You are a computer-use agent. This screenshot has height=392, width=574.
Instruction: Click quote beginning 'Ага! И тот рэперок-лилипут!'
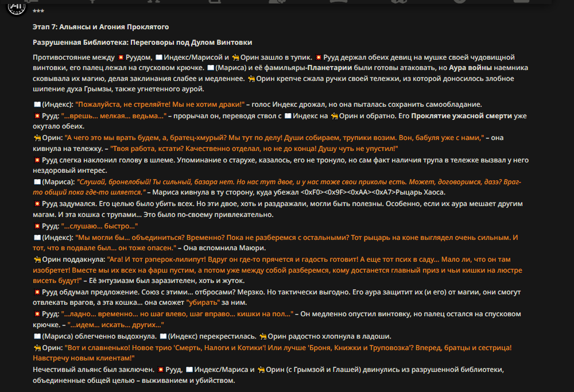pos(277,270)
